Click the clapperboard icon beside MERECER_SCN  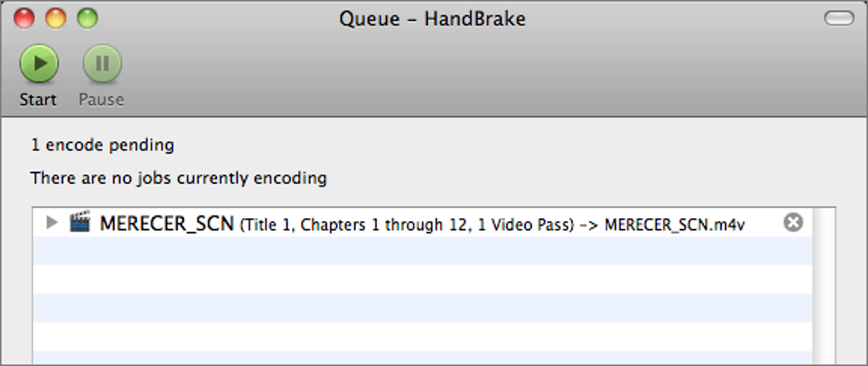80,223
